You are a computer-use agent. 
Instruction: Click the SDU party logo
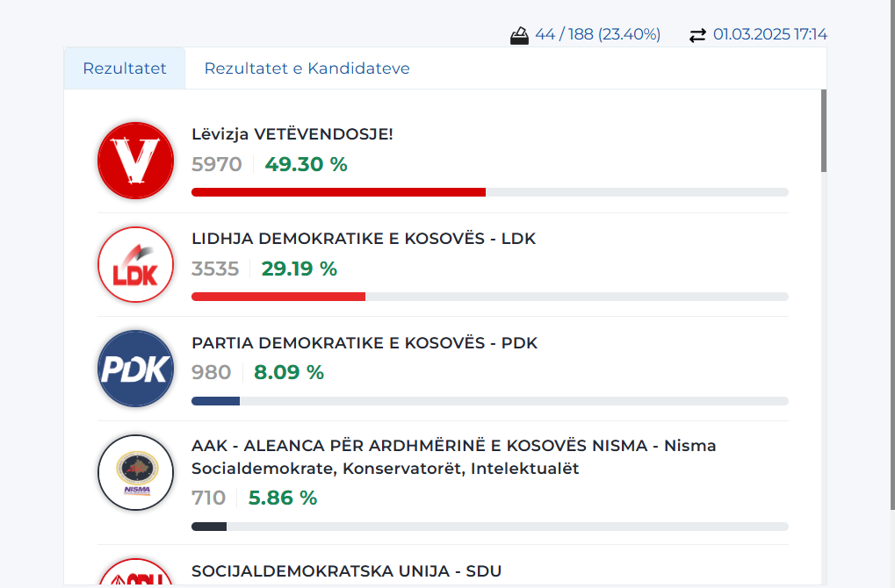pyautogui.click(x=136, y=571)
